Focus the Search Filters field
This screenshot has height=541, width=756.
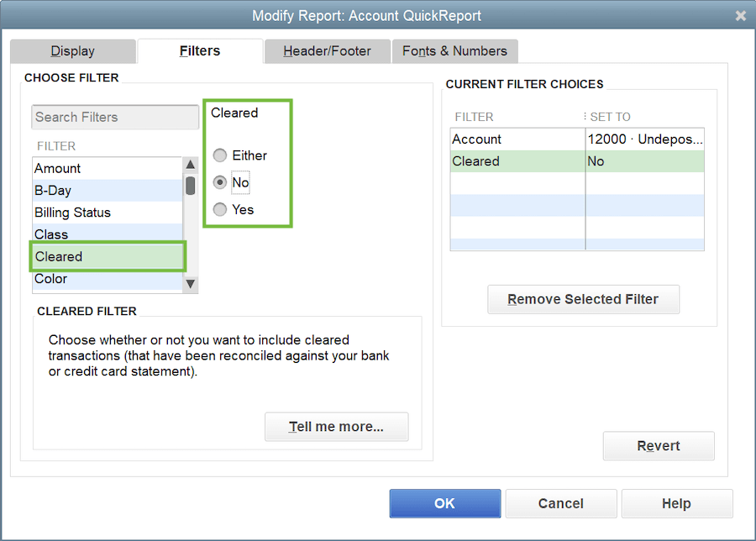pyautogui.click(x=115, y=117)
